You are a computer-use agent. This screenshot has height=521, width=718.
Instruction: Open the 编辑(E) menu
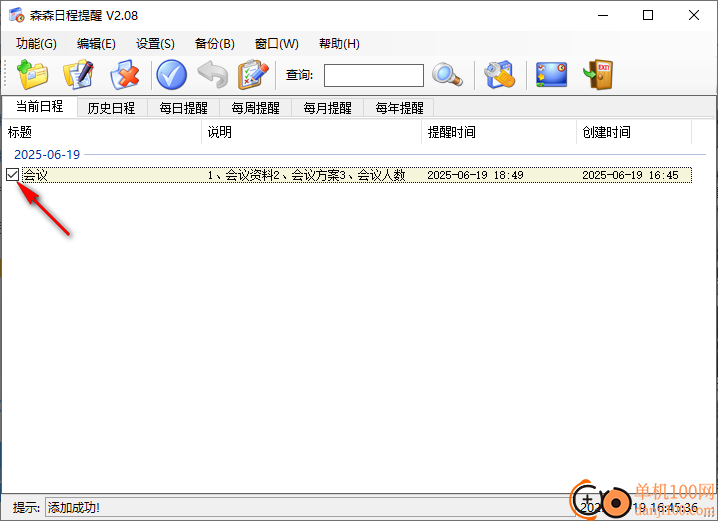click(x=96, y=43)
